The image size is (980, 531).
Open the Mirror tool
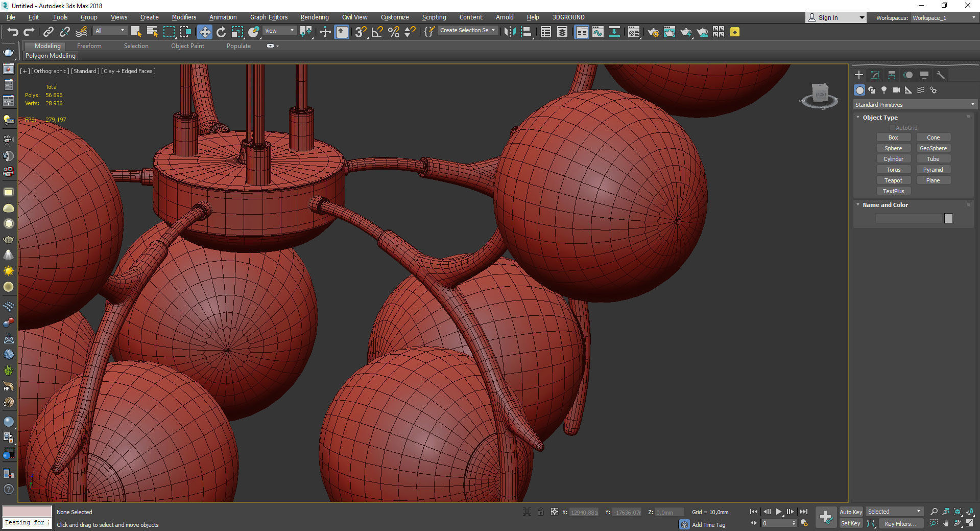click(x=509, y=32)
